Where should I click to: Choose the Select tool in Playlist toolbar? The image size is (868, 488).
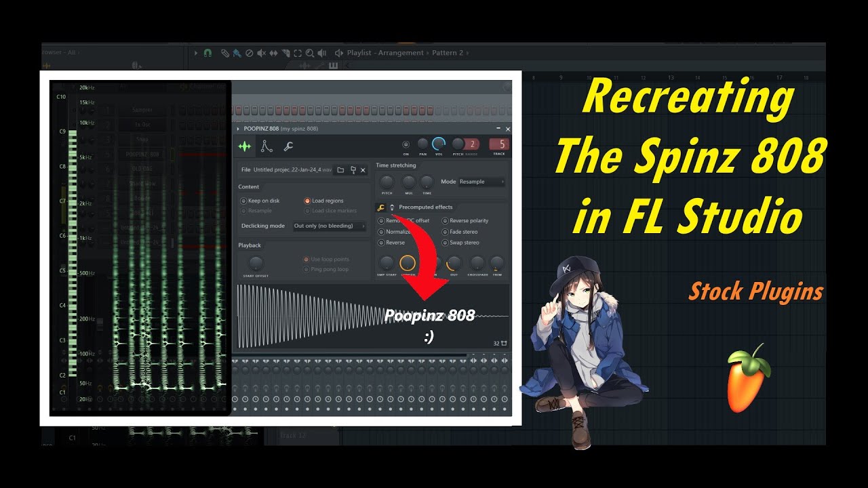298,53
